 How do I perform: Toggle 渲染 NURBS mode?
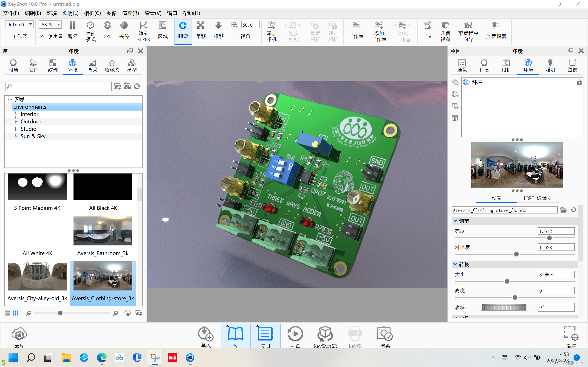tap(143, 31)
